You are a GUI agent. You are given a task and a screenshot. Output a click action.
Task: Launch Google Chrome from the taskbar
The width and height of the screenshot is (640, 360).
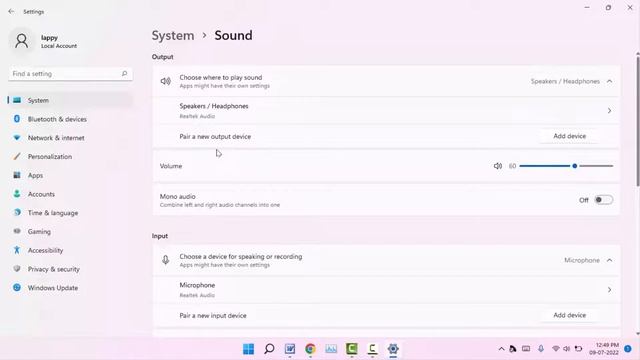point(310,349)
